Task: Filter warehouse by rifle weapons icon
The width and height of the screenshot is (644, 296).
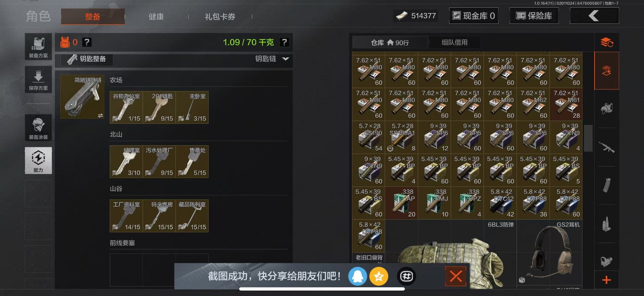Action: pyautogui.click(x=606, y=147)
